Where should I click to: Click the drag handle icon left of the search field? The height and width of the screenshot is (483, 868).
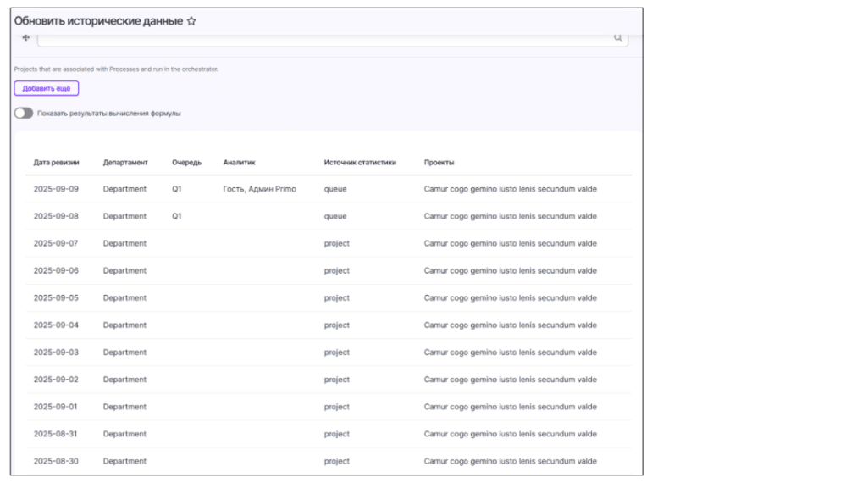pyautogui.click(x=25, y=38)
